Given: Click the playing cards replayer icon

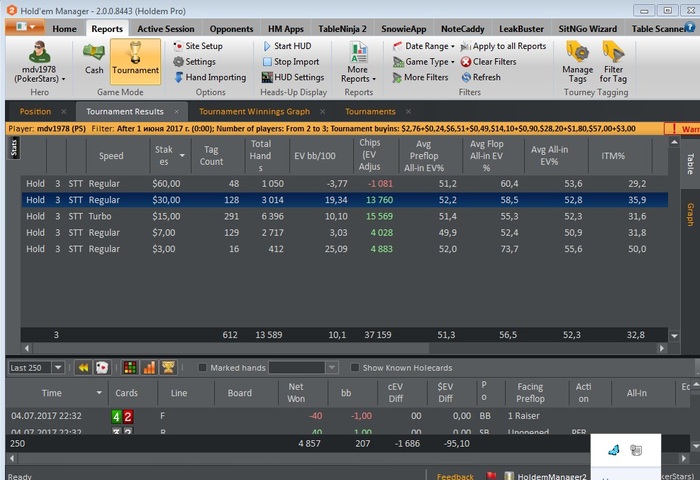Looking at the screenshot, I should pos(102,367).
